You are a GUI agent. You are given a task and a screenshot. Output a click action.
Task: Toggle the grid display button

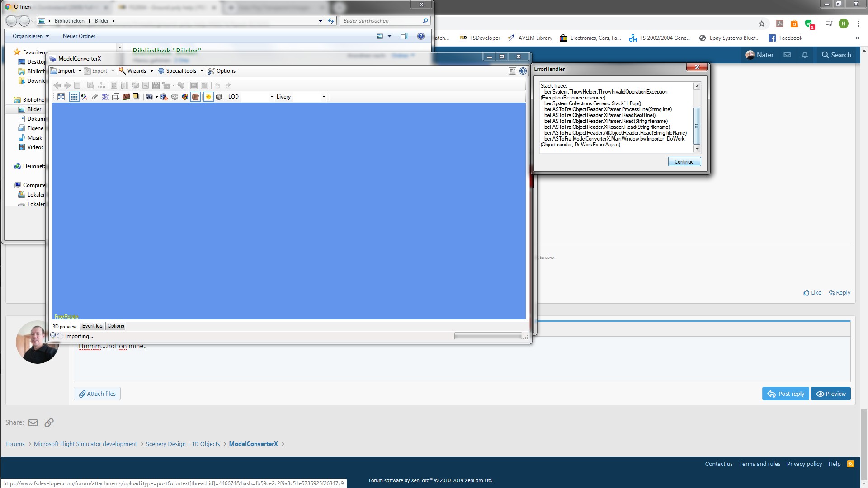tap(74, 97)
